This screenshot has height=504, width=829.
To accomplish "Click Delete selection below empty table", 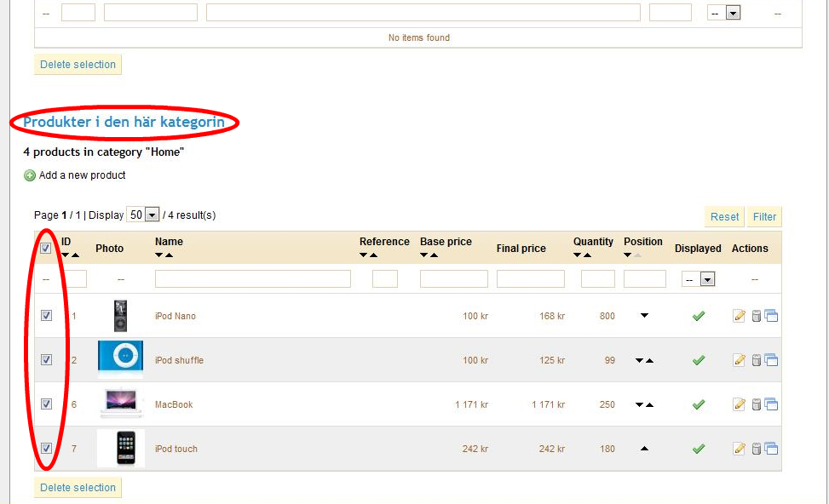I will click(78, 65).
